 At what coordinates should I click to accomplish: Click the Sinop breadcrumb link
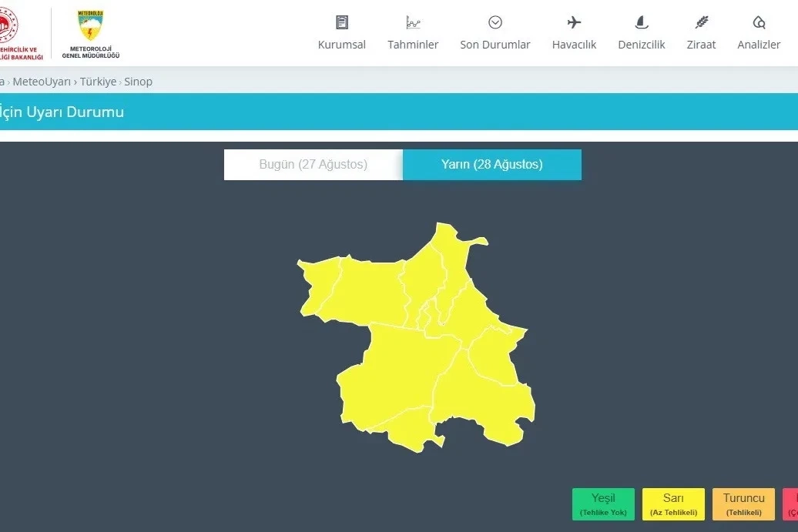(139, 82)
